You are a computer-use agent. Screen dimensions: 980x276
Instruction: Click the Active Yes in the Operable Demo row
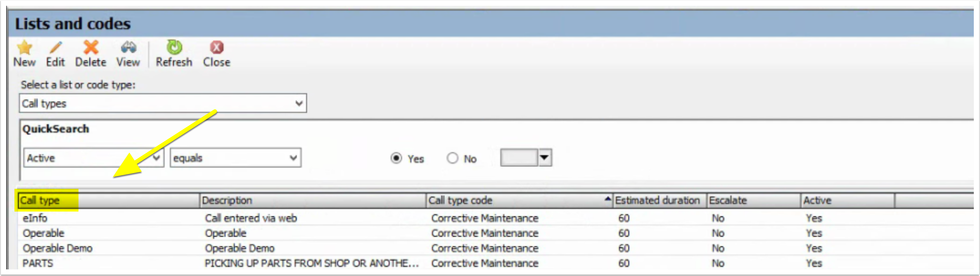click(x=814, y=248)
